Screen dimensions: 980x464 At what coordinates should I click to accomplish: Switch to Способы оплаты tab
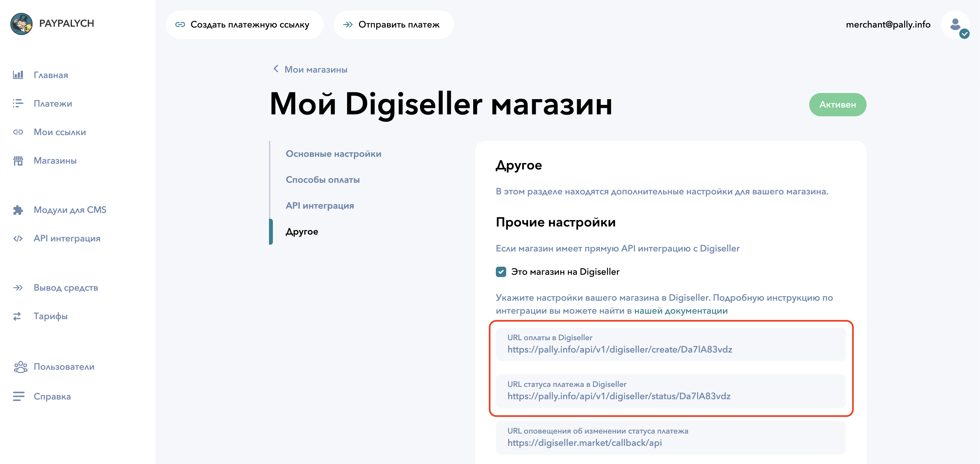(x=322, y=180)
